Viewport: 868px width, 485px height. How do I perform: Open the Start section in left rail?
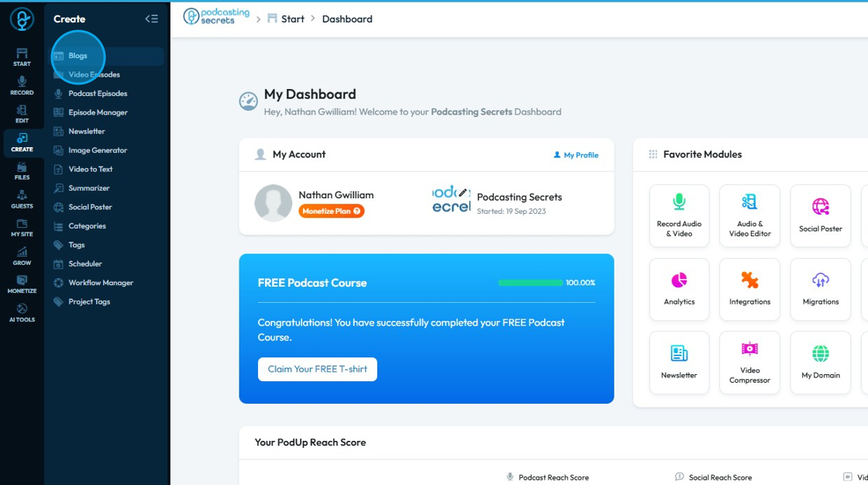coord(22,57)
